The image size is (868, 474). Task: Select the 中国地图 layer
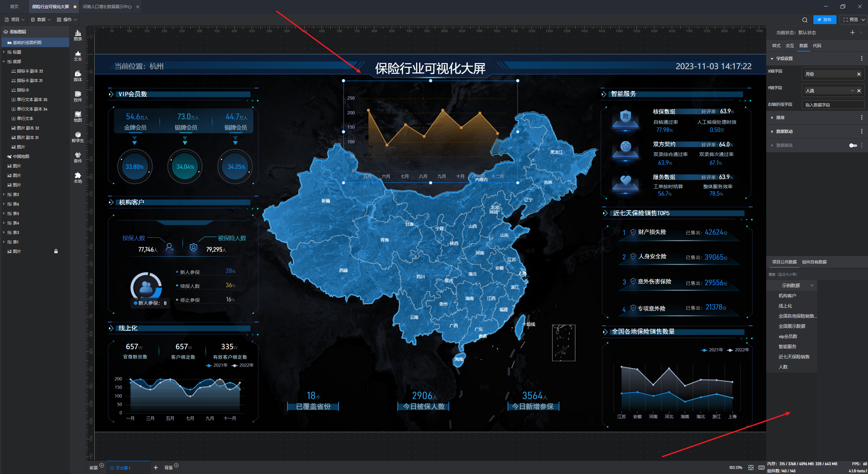coord(21,157)
